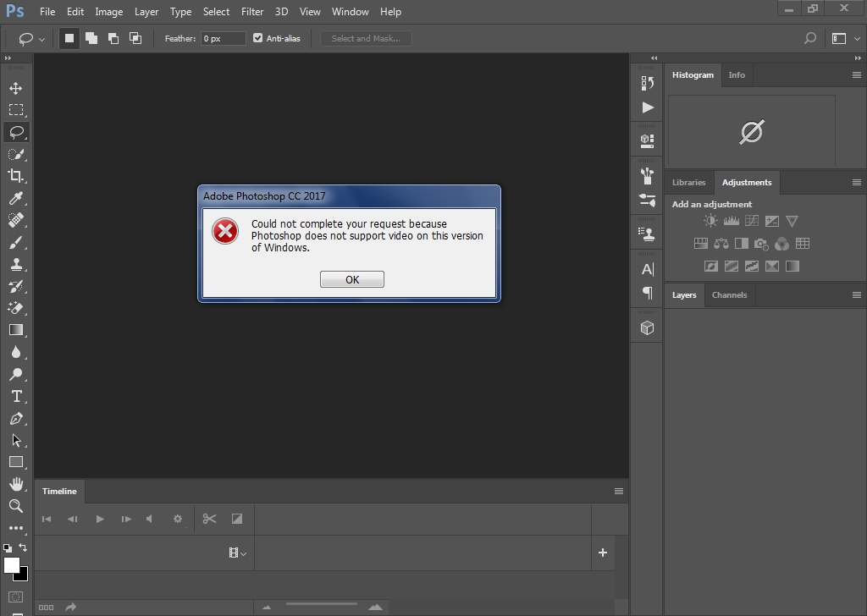Select the Hand tool
Image resolution: width=867 pixels, height=616 pixels.
click(15, 484)
